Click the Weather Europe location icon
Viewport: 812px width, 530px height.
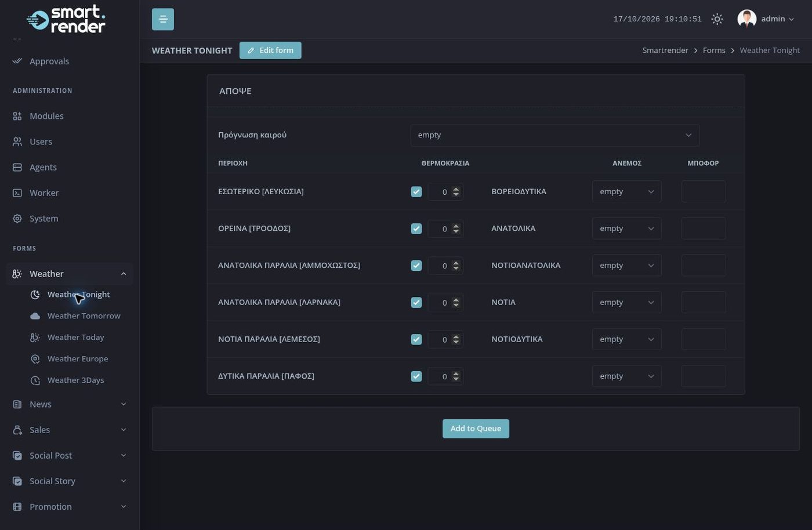click(x=35, y=359)
